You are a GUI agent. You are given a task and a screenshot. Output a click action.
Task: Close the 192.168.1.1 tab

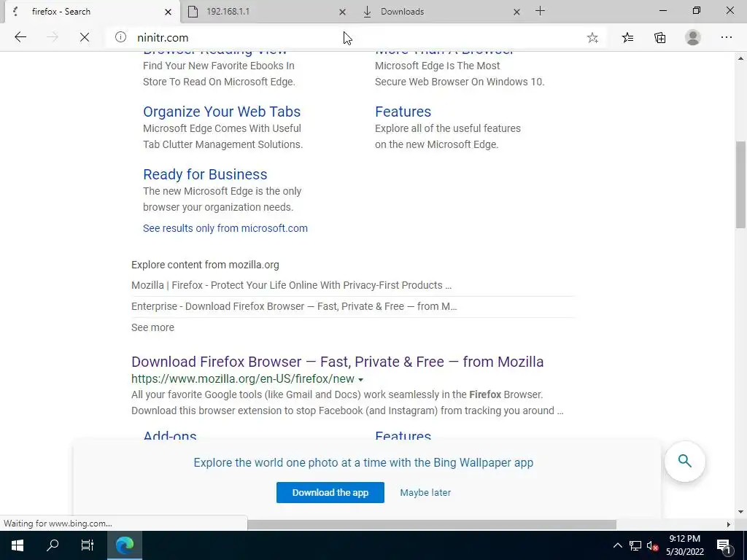[342, 12]
